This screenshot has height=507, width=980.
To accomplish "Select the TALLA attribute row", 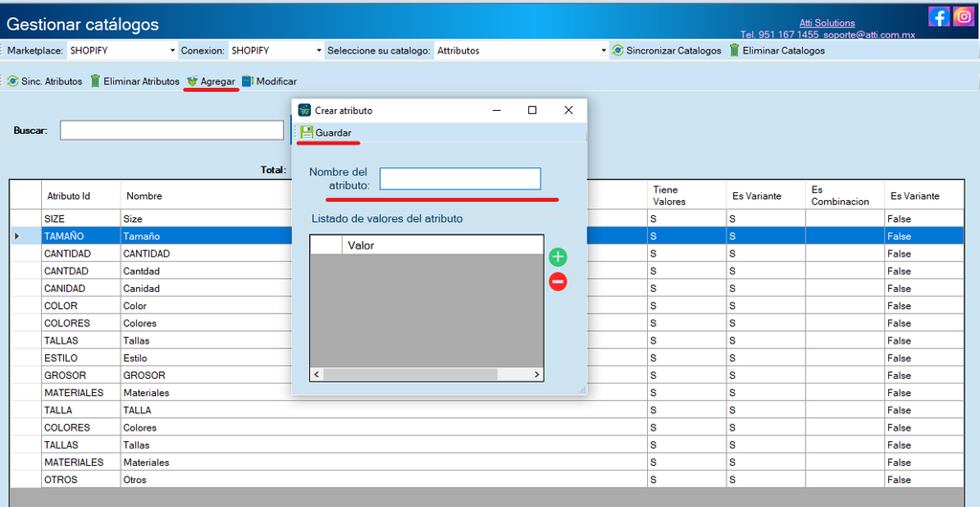I will coord(486,410).
